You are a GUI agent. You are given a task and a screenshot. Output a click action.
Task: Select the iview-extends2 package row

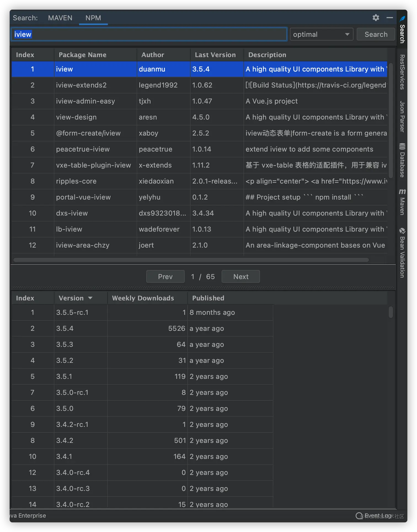pos(199,85)
